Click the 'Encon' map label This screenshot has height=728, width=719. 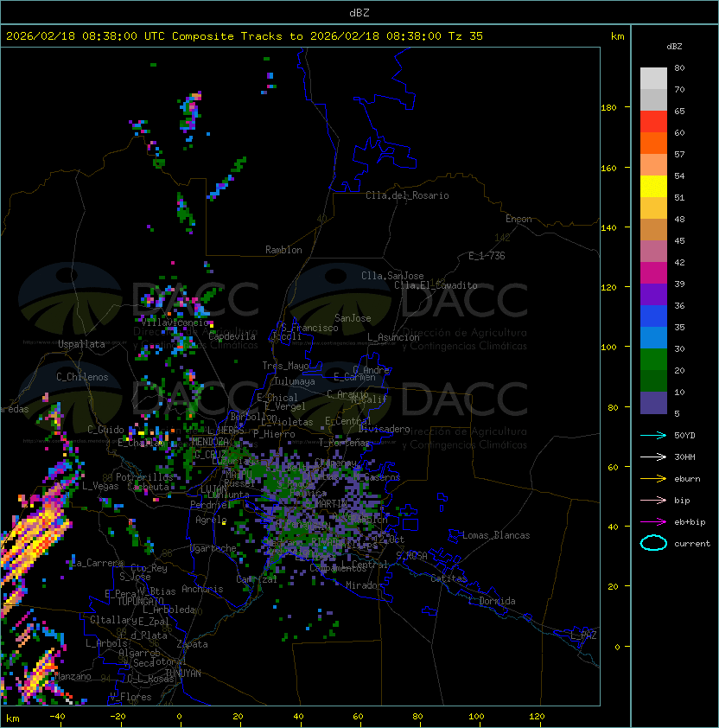(x=519, y=219)
